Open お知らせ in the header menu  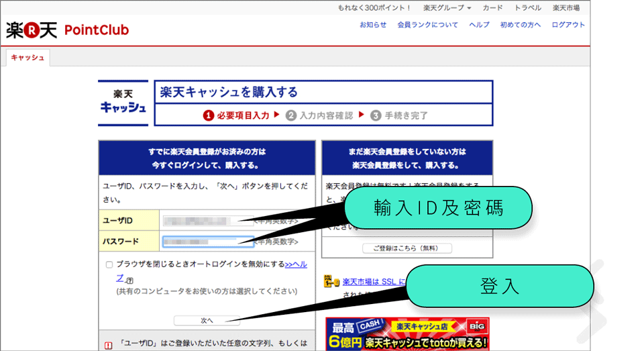(x=373, y=25)
